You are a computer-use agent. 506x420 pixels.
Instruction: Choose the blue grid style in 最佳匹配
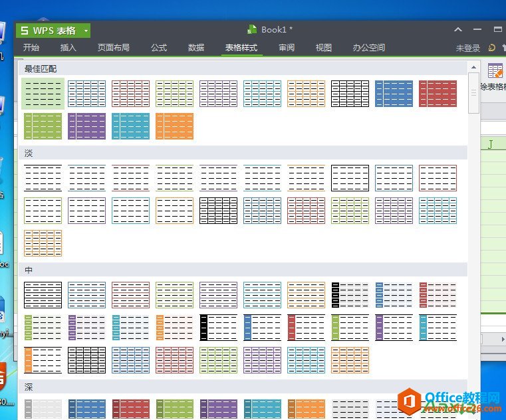(x=87, y=94)
